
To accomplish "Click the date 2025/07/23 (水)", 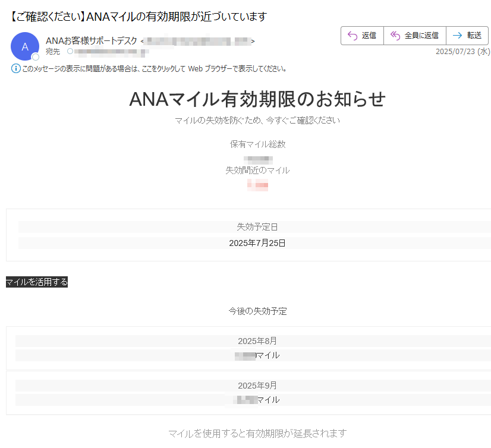I will point(462,52).
